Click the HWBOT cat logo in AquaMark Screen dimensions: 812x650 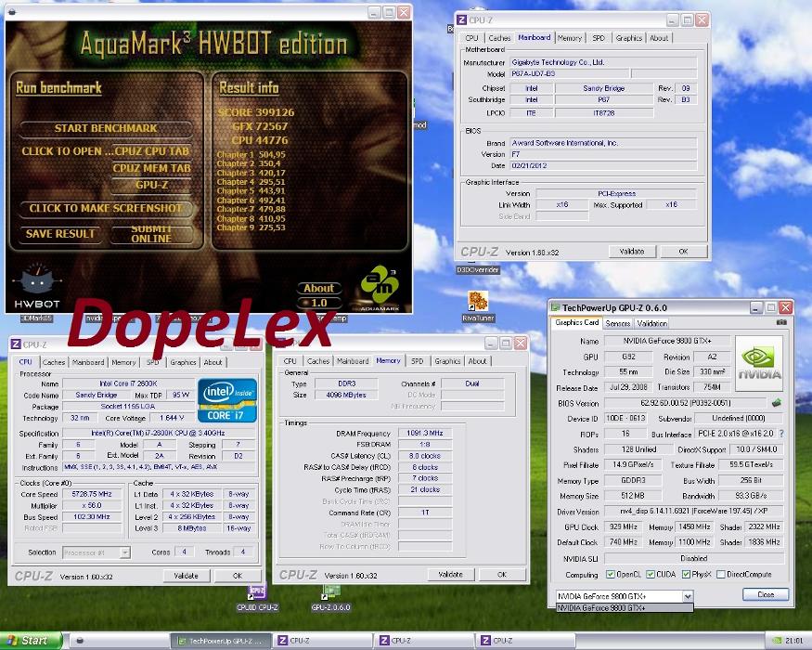coord(37,286)
